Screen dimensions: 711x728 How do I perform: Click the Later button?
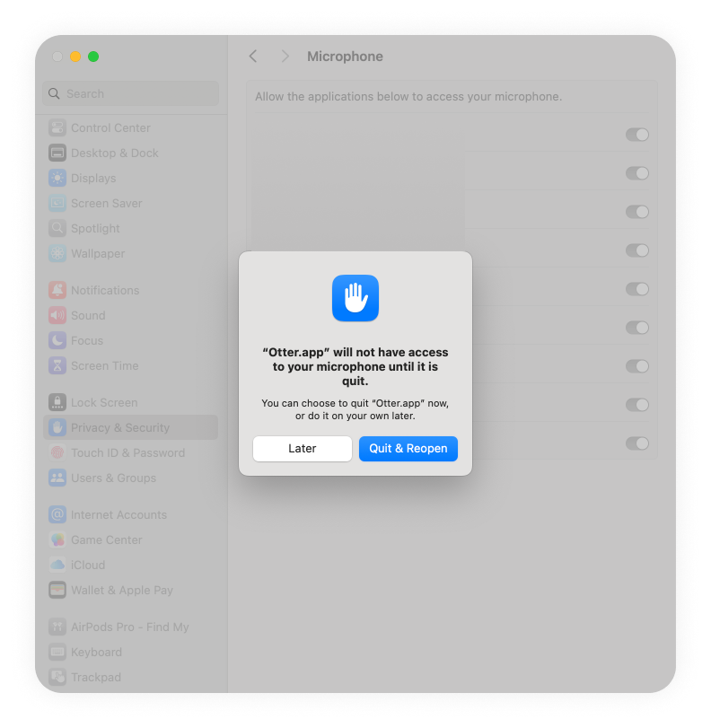(303, 449)
